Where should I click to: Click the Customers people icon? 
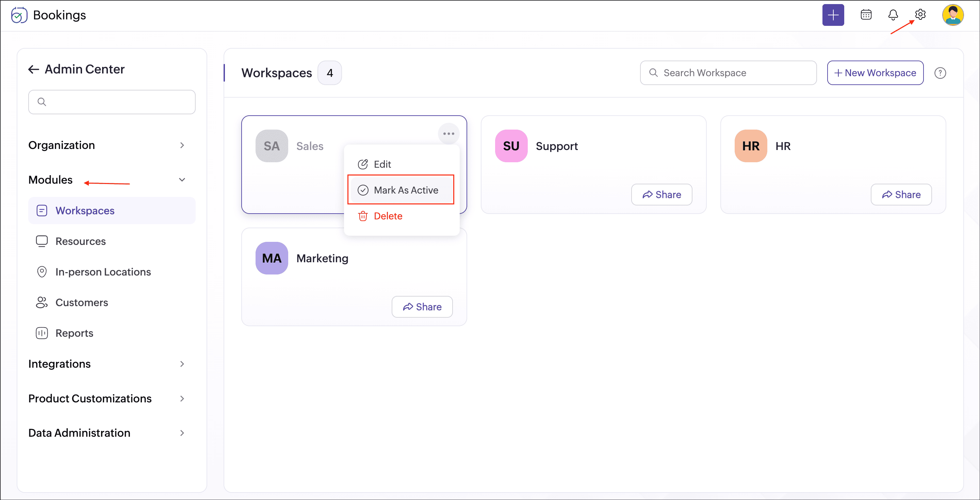42,303
